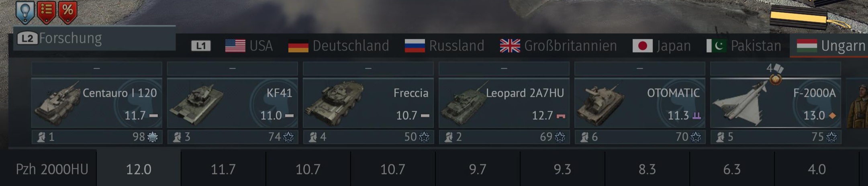The width and height of the screenshot is (868, 186).
Task: Open the red task list icon
Action: pos(46,12)
